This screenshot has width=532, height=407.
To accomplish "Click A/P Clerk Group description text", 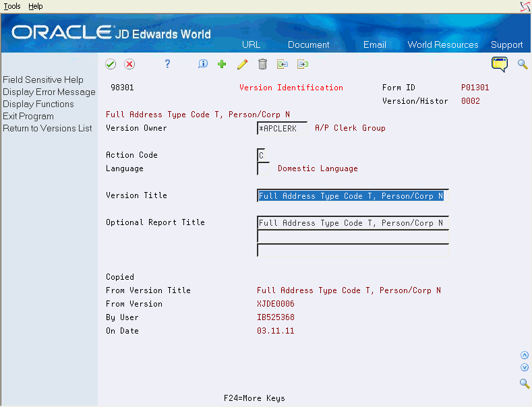I will tap(350, 128).
